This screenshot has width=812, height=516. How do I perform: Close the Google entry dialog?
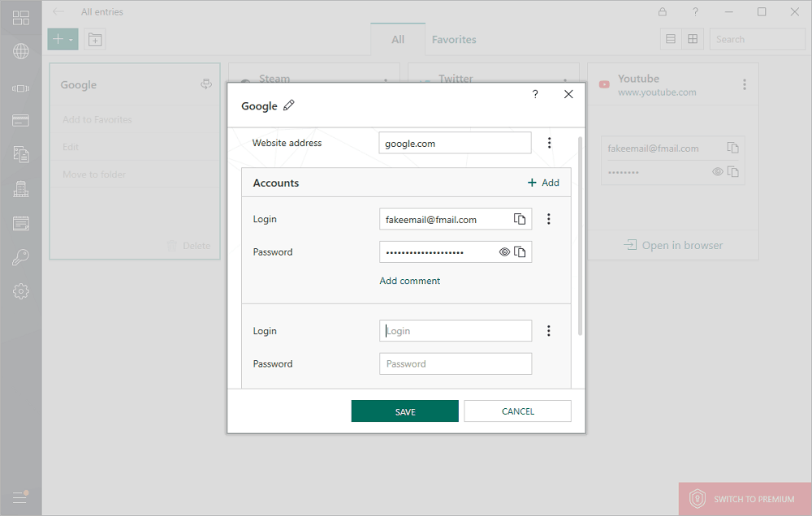pyautogui.click(x=568, y=93)
